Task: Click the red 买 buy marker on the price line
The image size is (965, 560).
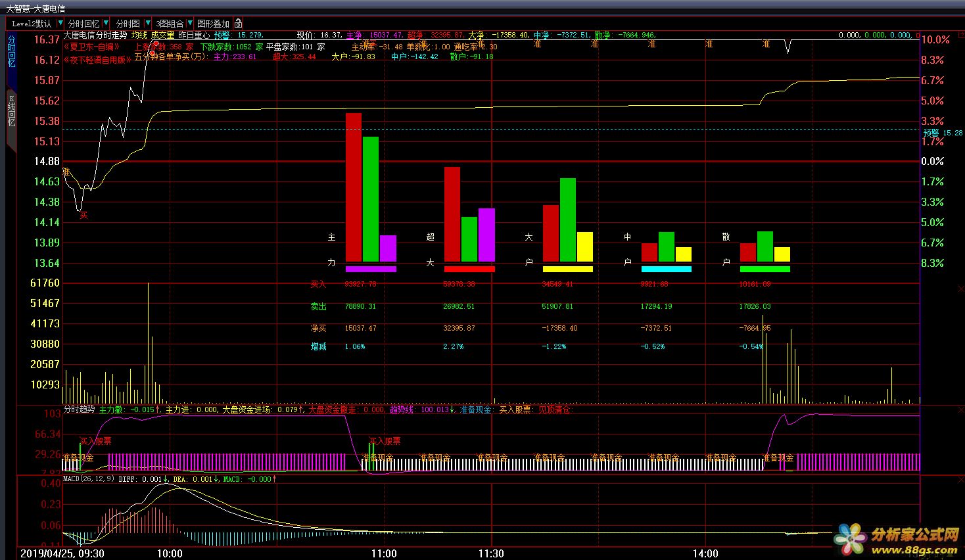Action: 83,215
